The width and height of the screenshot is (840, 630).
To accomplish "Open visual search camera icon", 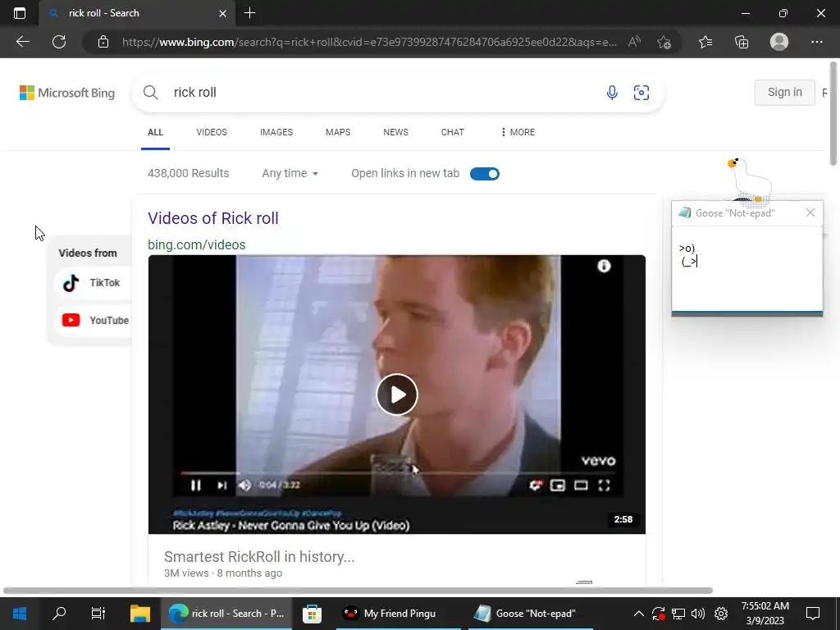I will (641, 93).
